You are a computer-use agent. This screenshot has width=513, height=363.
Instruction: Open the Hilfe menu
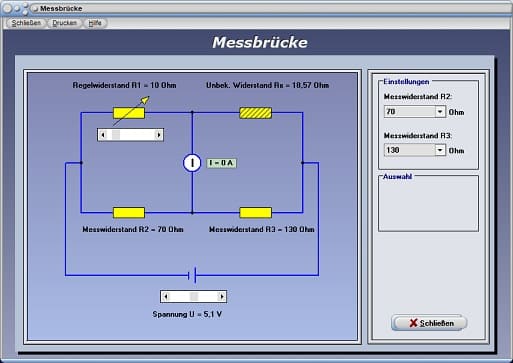tap(95, 23)
